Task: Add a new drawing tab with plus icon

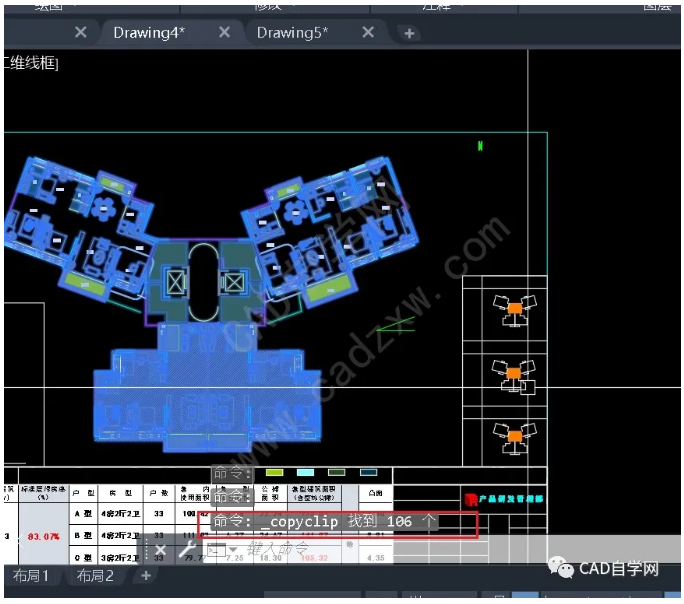Action: coord(409,33)
